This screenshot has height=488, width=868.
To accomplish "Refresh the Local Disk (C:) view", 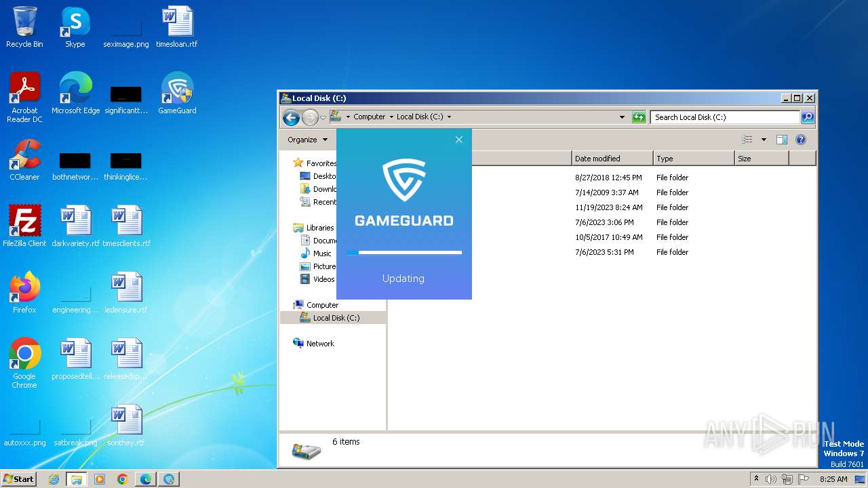I will (639, 117).
